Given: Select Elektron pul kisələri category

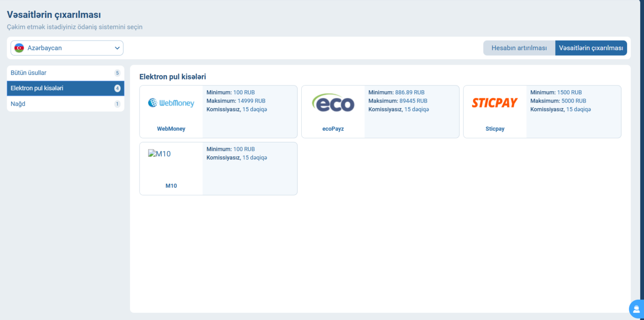Looking at the screenshot, I should [x=37, y=88].
